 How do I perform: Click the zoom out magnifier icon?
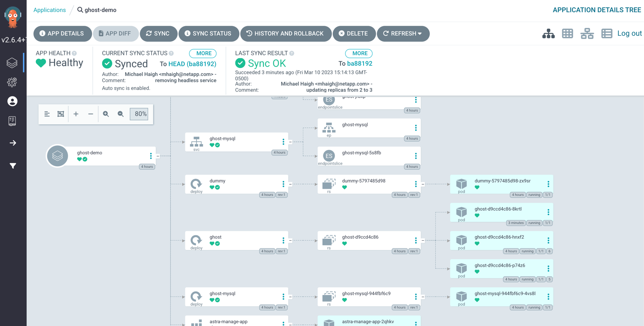121,114
